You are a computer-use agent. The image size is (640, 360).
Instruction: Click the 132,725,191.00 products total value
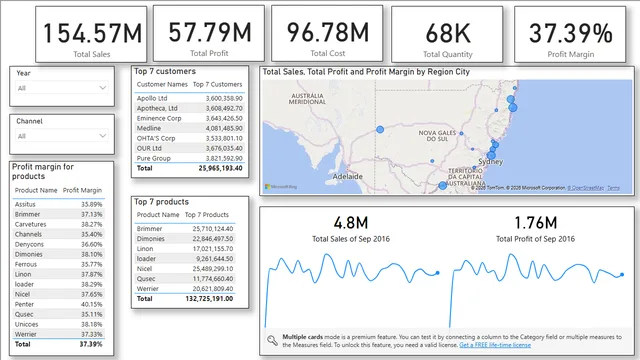coord(209,299)
